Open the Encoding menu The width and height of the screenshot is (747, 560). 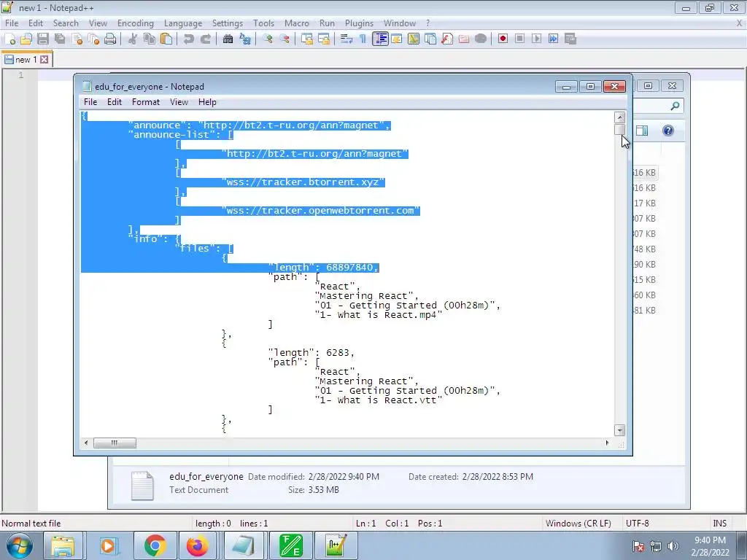coord(135,23)
